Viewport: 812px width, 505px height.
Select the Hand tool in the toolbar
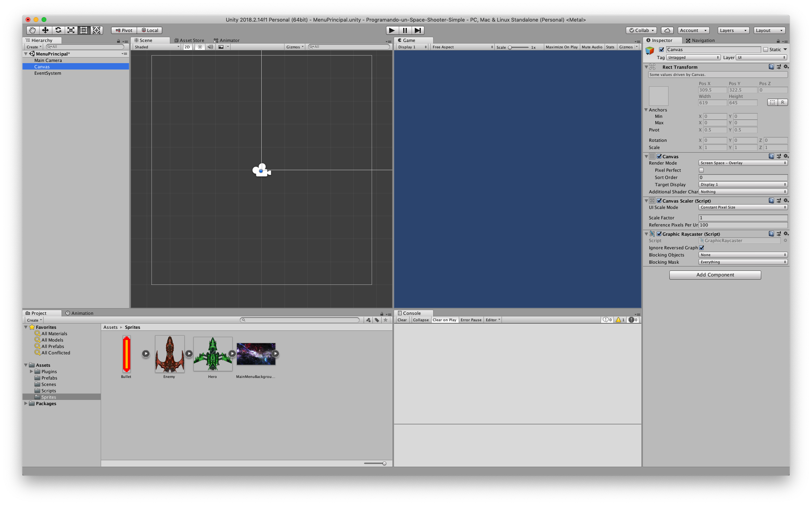[x=32, y=30]
